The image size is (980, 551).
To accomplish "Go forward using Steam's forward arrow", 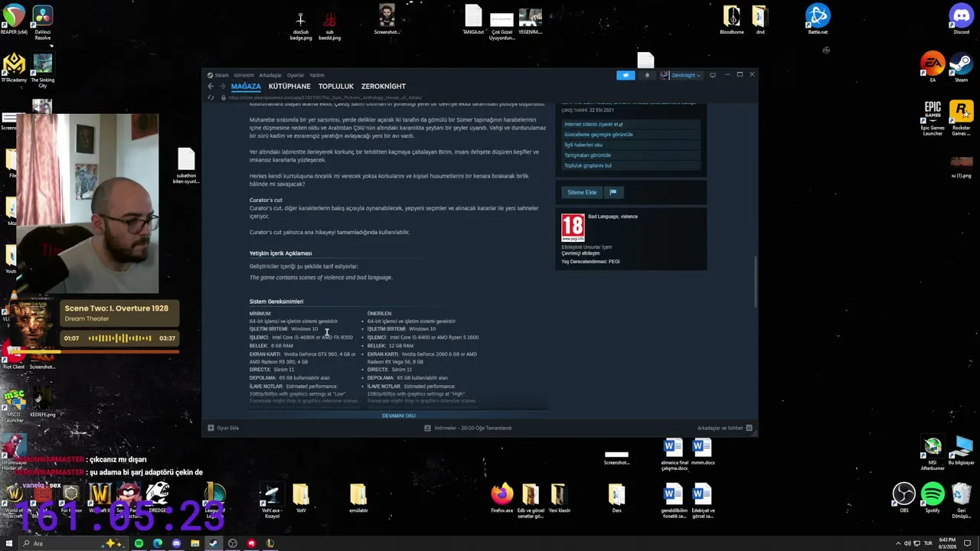I will [x=222, y=86].
